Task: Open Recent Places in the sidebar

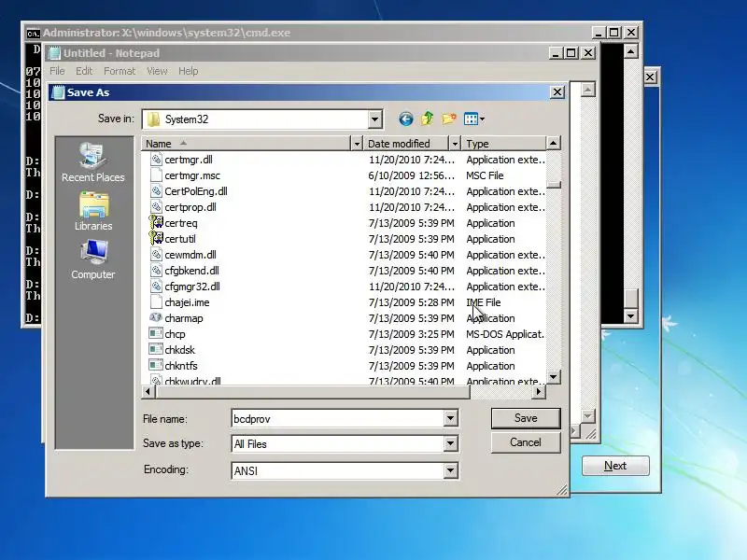Action: pyautogui.click(x=92, y=162)
